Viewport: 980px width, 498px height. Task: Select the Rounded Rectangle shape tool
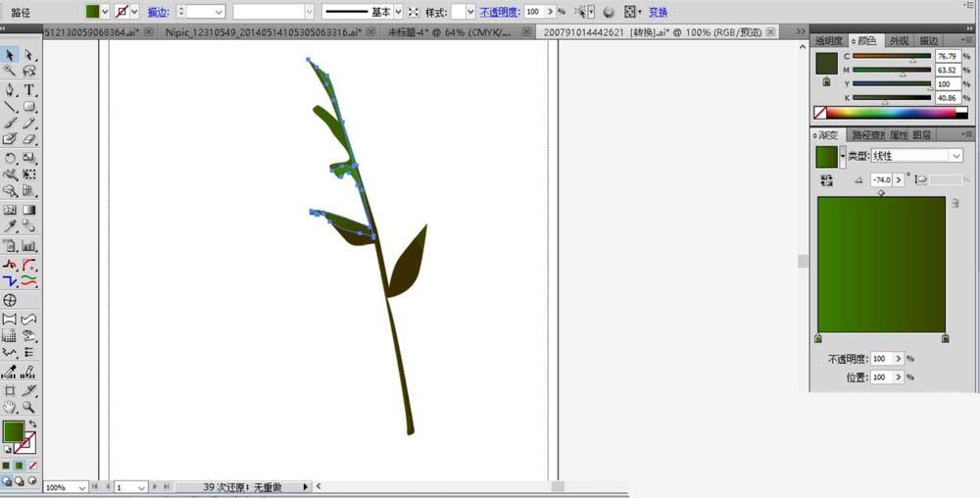tap(28, 107)
